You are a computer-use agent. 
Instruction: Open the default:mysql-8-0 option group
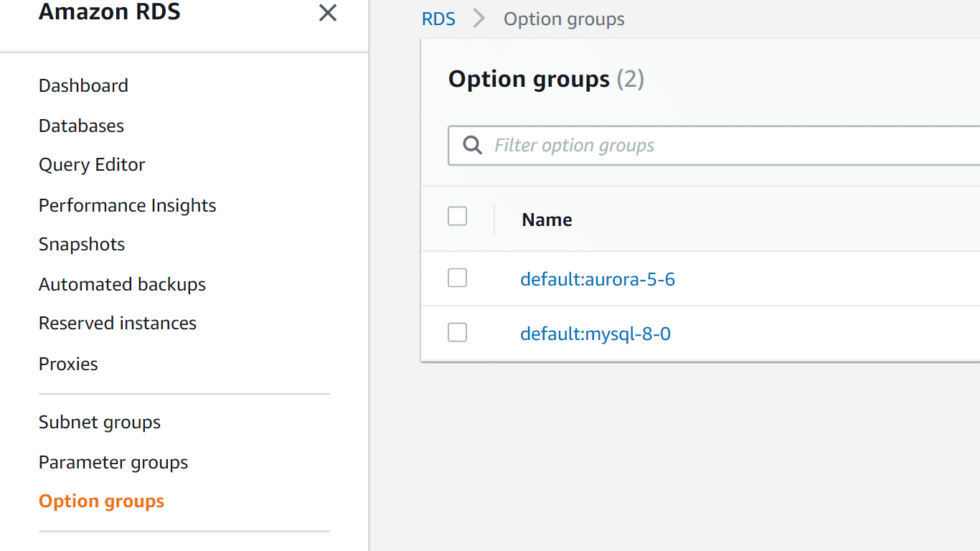click(x=595, y=333)
